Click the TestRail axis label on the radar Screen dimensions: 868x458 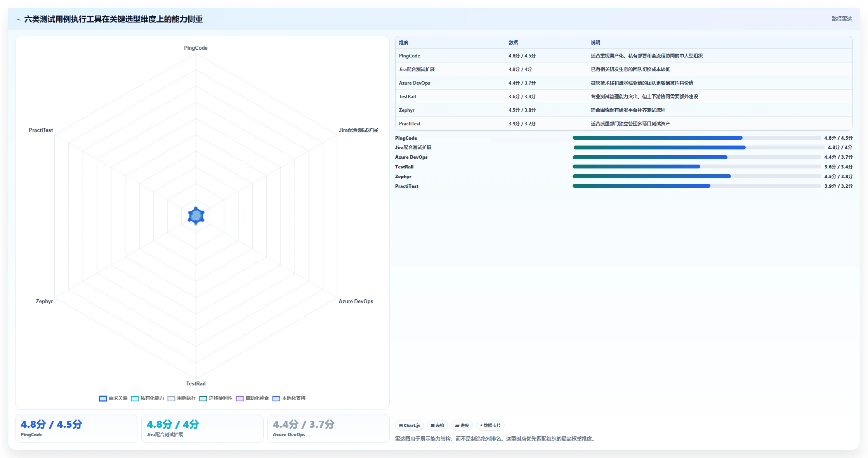196,383
